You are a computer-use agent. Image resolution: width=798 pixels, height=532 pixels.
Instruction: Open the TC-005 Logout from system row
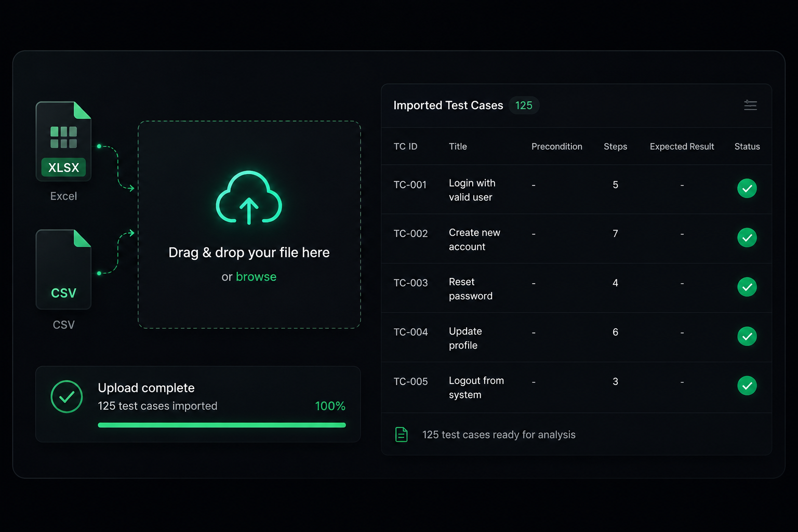point(576,387)
